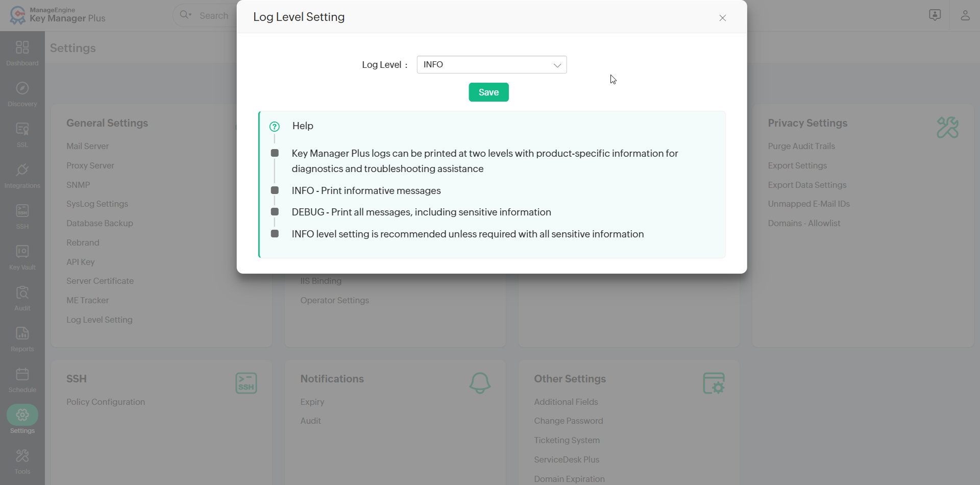Image resolution: width=980 pixels, height=485 pixels.
Task: Close the Log Level Setting dialog
Action: 723,17
